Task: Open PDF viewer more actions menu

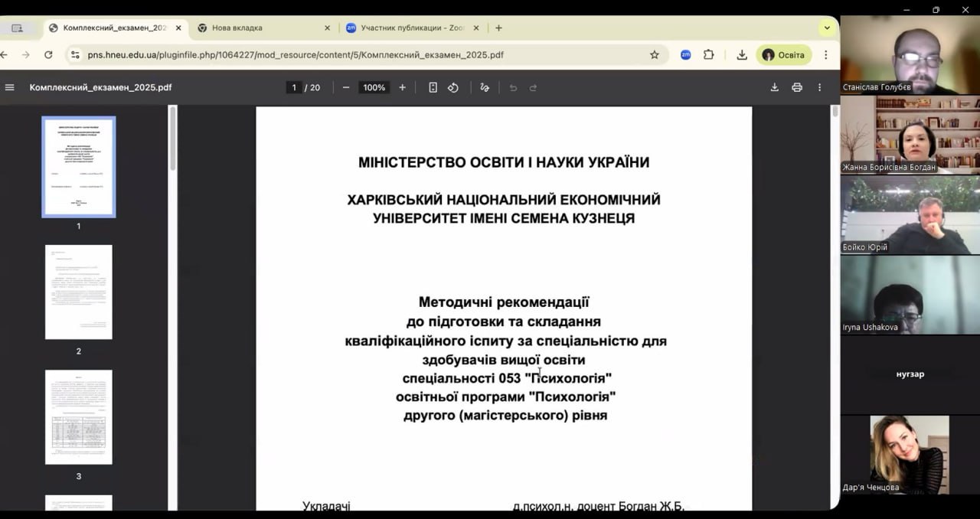Action: pyautogui.click(x=819, y=87)
